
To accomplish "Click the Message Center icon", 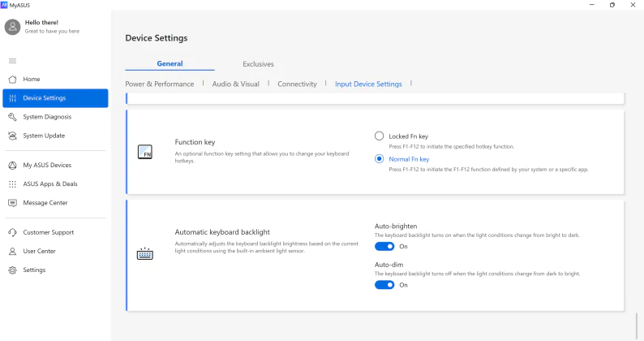I will click(13, 203).
